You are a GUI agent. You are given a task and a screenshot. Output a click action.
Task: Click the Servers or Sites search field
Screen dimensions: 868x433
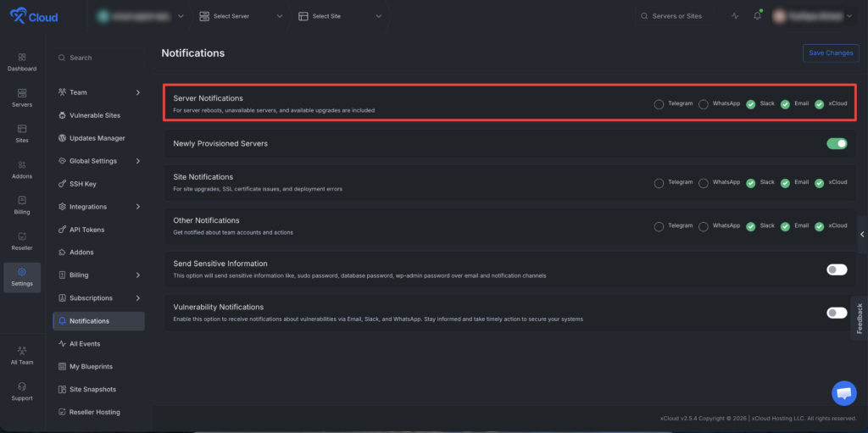[674, 16]
